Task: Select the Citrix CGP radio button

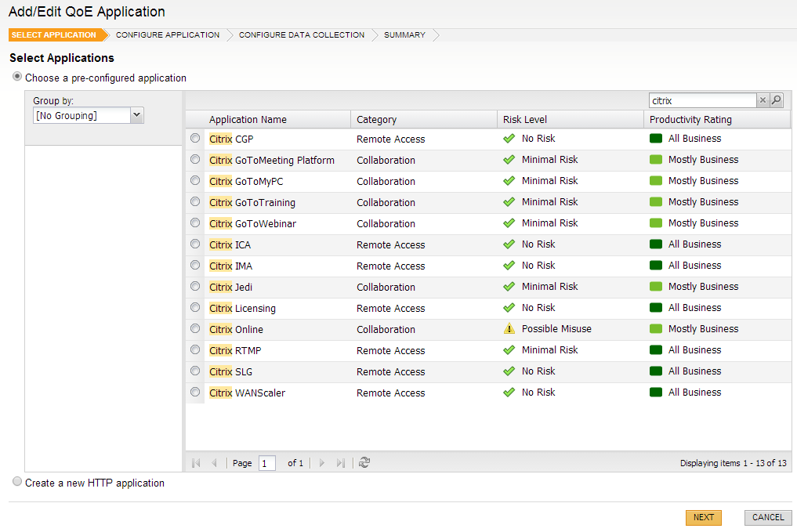Action: click(195, 139)
